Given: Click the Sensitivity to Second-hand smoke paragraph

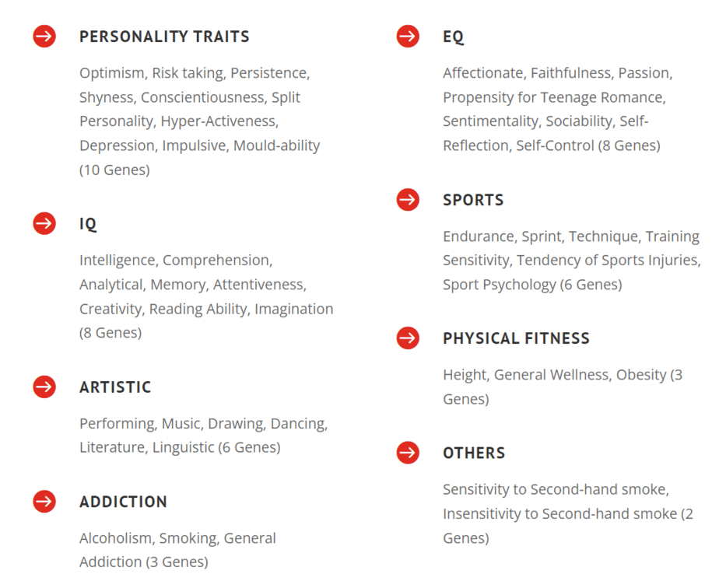Looking at the screenshot, I should pyautogui.click(x=567, y=513).
